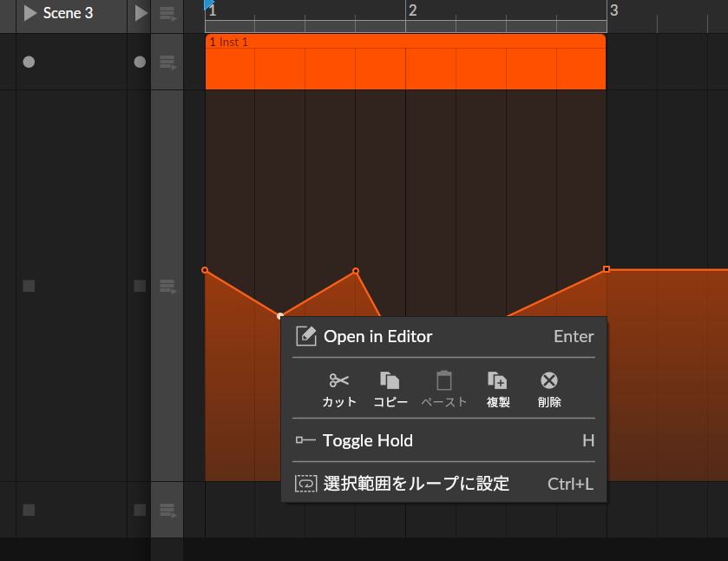
Task: Choose Open in Editor from the context menu
Action: coord(377,337)
